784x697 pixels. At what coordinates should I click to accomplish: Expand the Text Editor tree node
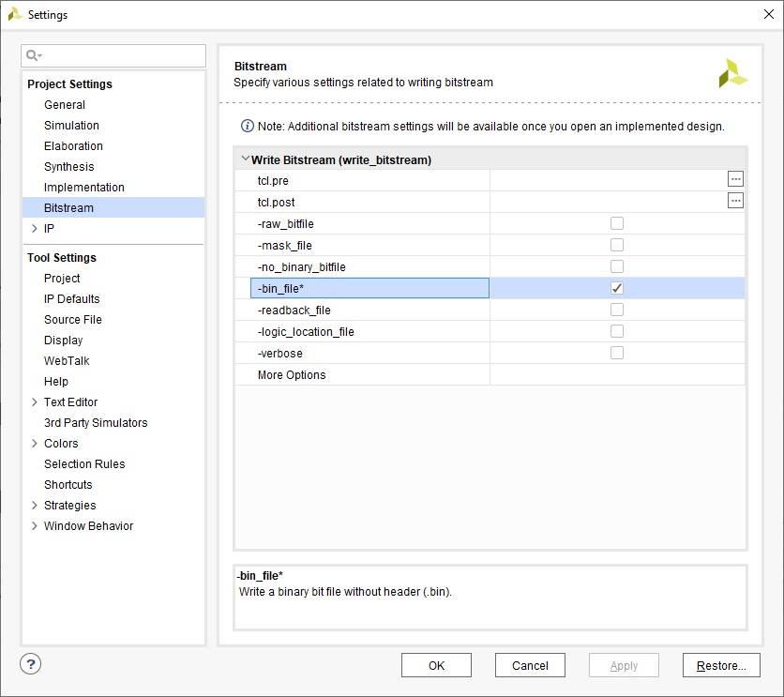pos(35,402)
